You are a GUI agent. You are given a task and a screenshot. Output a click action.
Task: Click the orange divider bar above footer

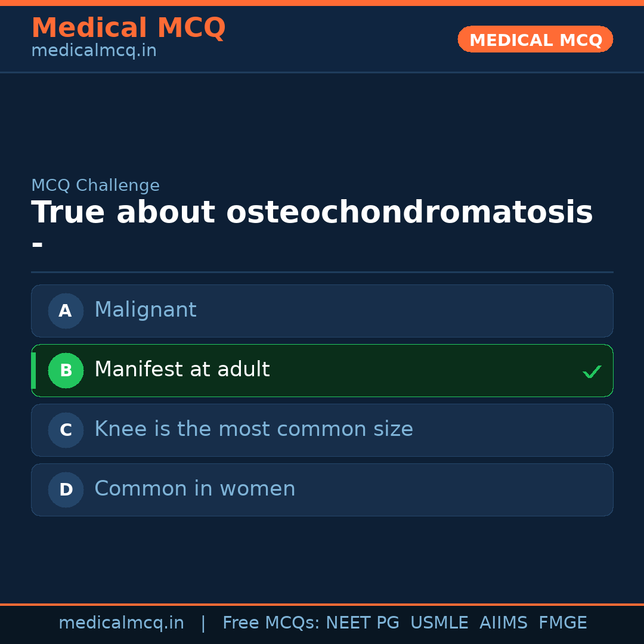322,603
